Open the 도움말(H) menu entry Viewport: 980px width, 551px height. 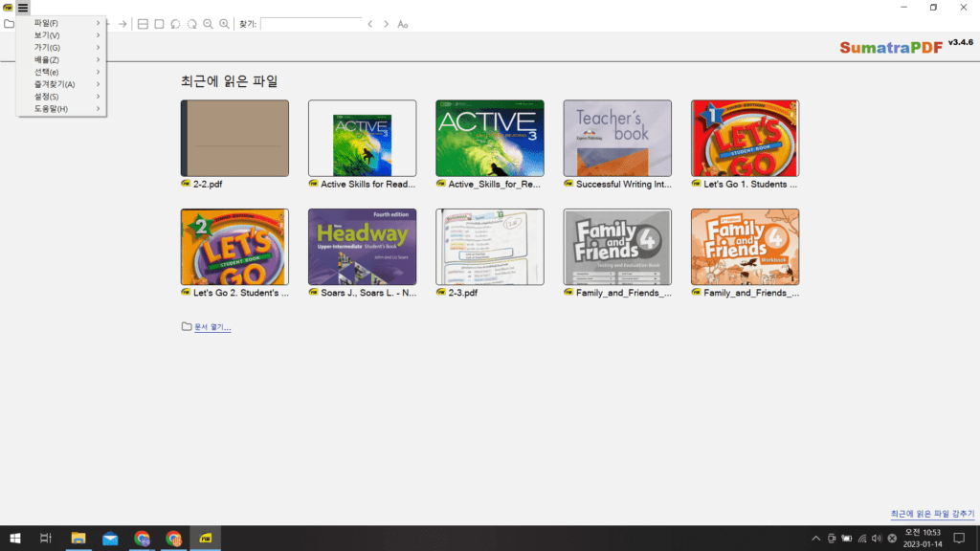click(x=61, y=109)
